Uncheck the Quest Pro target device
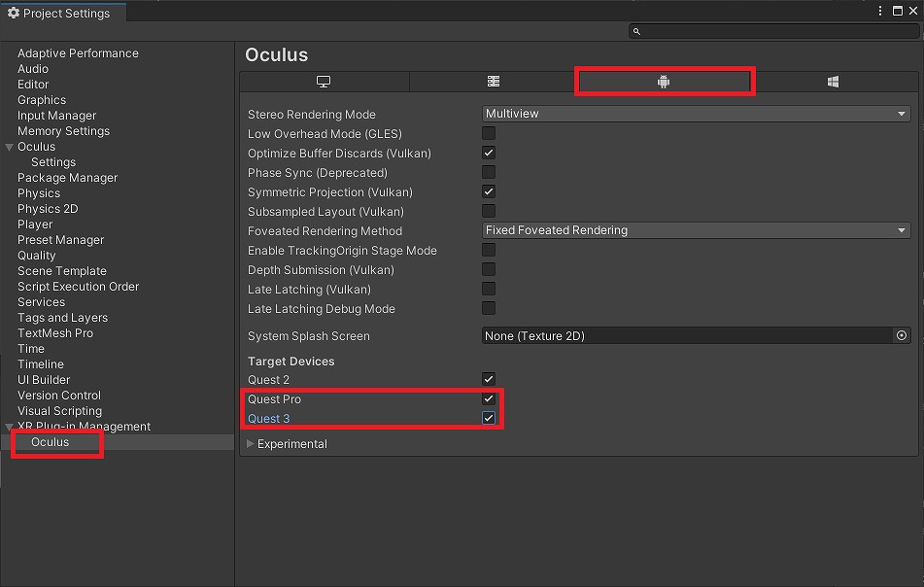924x587 pixels. 489,398
